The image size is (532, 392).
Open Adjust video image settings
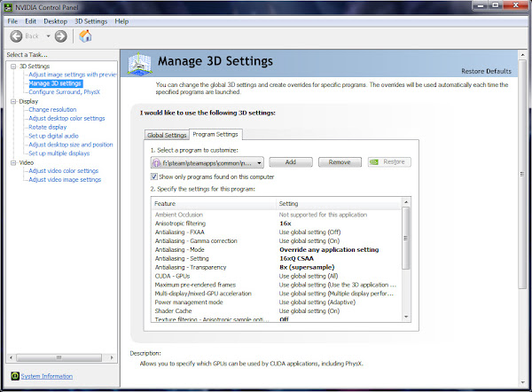click(65, 179)
